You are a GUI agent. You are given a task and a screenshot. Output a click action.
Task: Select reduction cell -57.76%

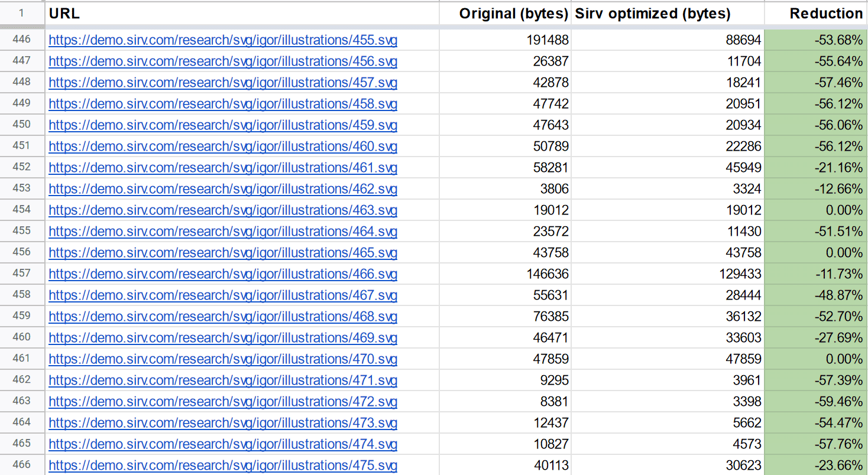click(x=816, y=444)
